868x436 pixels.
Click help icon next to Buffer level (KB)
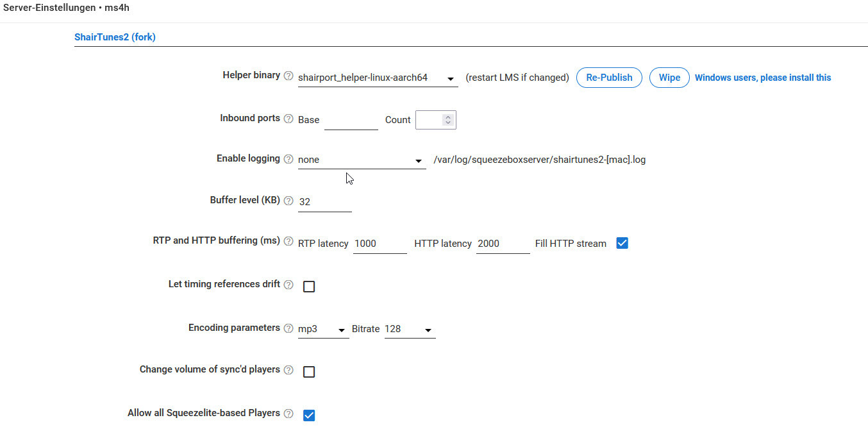288,201
